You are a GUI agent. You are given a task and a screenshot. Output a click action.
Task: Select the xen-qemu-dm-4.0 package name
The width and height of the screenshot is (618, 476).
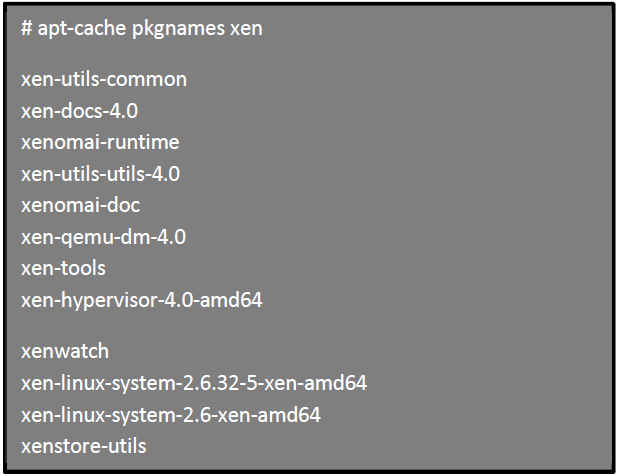point(103,237)
